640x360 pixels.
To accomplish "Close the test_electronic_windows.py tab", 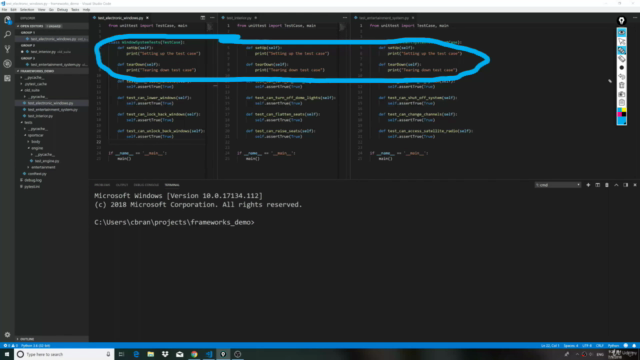I will click(147, 18).
